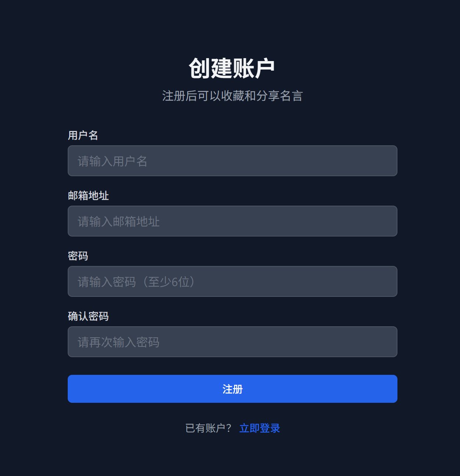Image resolution: width=460 pixels, height=476 pixels.
Task: Click the placeholder 请再次输入密码
Action: click(118, 342)
